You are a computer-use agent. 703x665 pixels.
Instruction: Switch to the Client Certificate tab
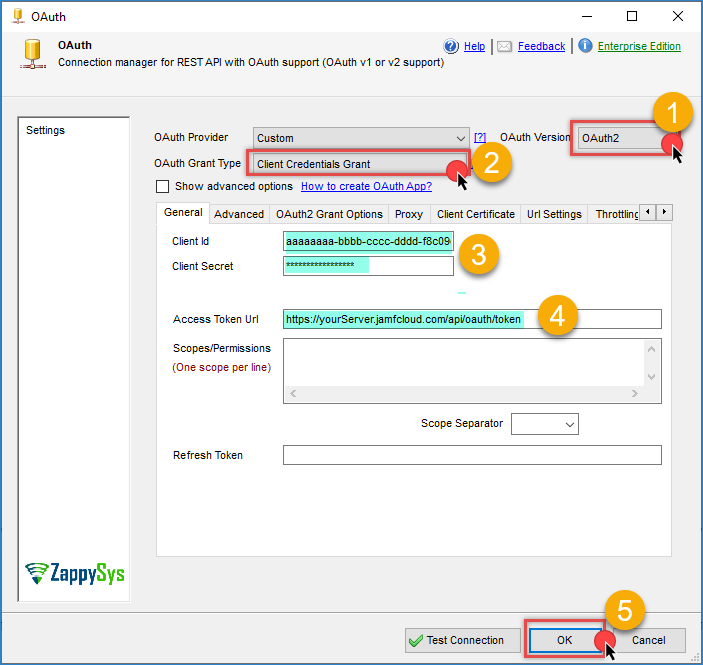coord(476,214)
